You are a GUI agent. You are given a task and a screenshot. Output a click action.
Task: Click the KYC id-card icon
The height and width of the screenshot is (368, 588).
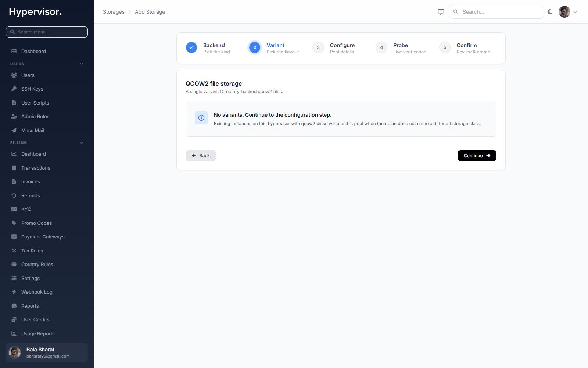[x=14, y=209]
